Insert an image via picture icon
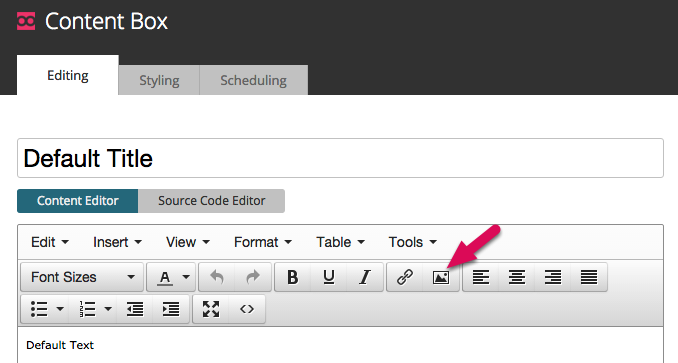 point(441,277)
